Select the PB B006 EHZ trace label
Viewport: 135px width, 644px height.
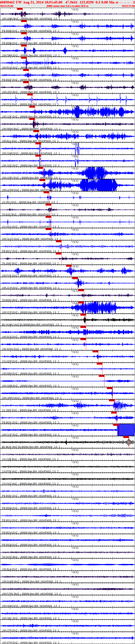31,43
